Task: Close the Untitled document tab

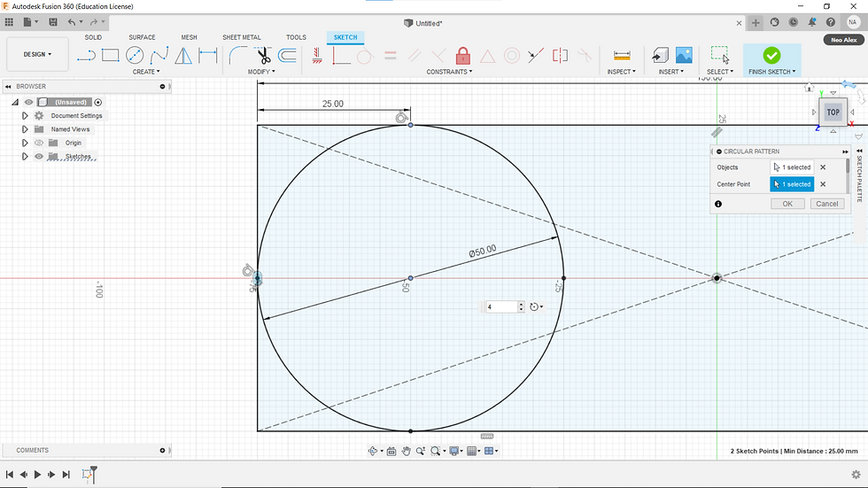Action: [x=739, y=23]
